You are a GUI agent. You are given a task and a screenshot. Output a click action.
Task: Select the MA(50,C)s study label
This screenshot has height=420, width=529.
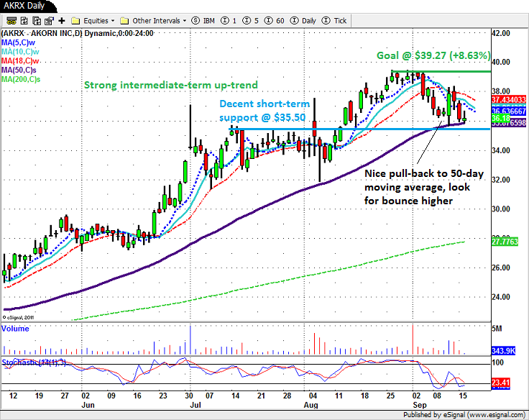click(x=19, y=70)
